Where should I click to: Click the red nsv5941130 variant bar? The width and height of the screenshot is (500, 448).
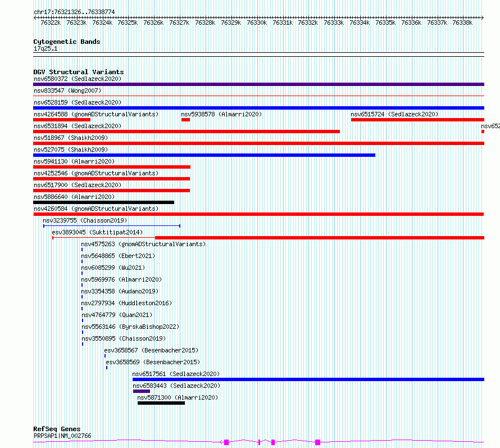coord(112,167)
